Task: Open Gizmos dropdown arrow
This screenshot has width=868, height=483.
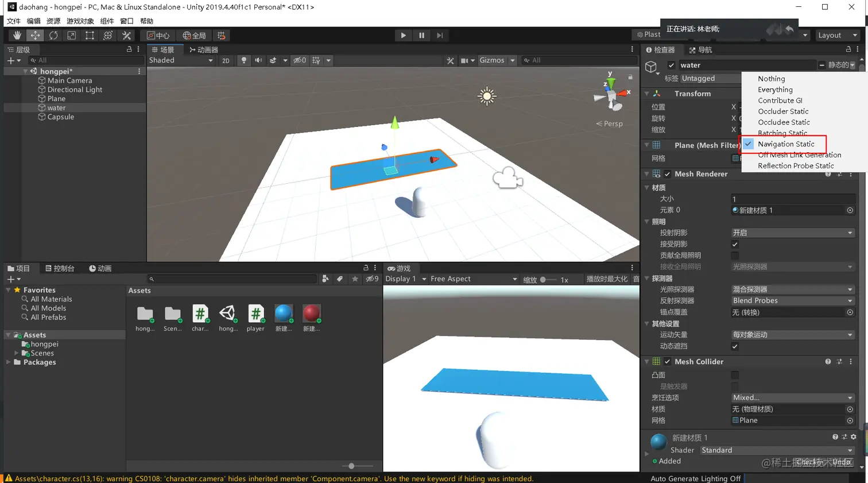Action: coord(512,60)
